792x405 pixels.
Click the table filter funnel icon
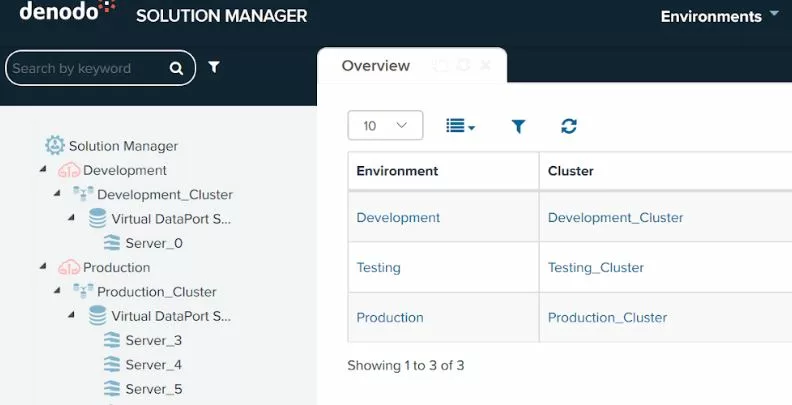pyautogui.click(x=518, y=126)
